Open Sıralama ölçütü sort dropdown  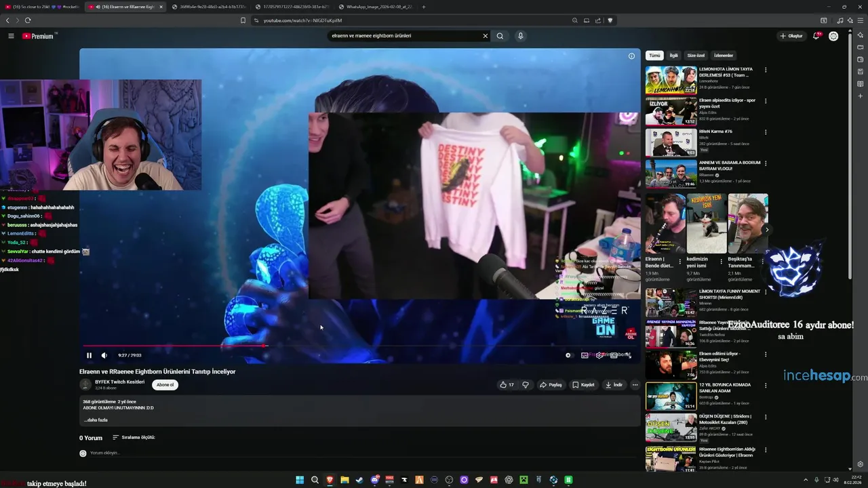[x=134, y=437]
